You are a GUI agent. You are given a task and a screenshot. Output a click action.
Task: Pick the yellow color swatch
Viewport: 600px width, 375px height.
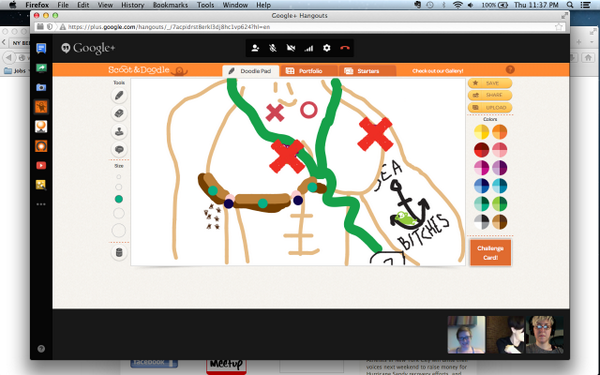coord(481,132)
